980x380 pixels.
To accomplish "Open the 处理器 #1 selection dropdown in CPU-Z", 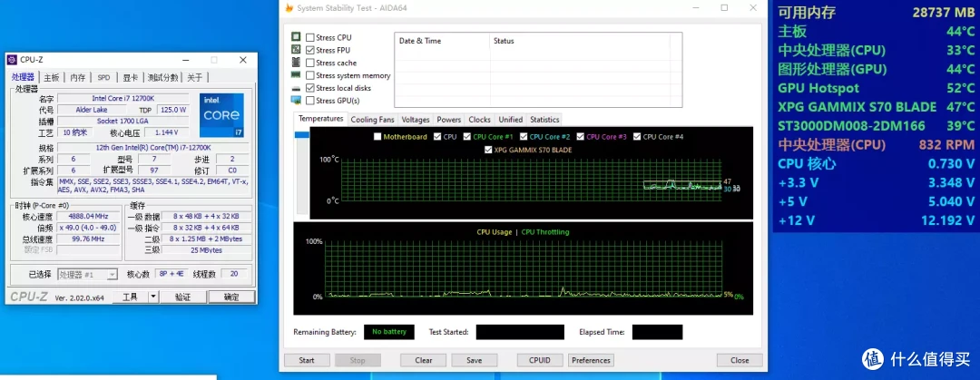I will point(87,275).
